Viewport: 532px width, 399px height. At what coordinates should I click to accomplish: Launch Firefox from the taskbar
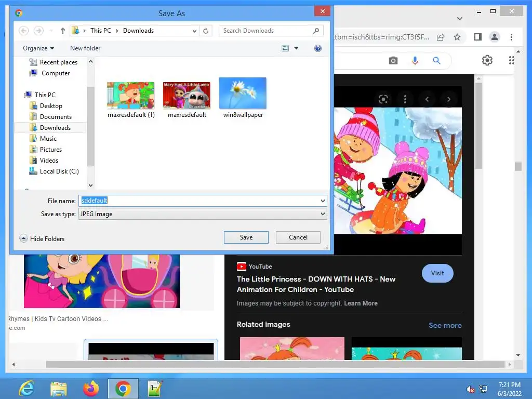90,389
